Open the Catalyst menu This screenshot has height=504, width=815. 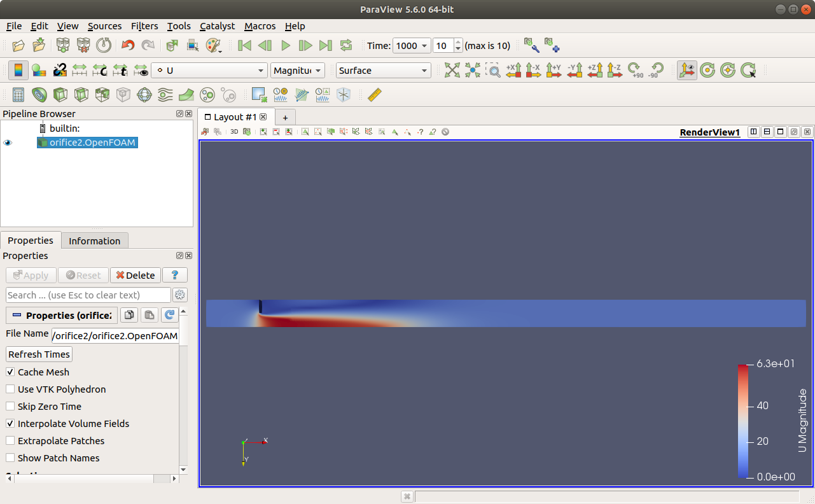coord(217,26)
